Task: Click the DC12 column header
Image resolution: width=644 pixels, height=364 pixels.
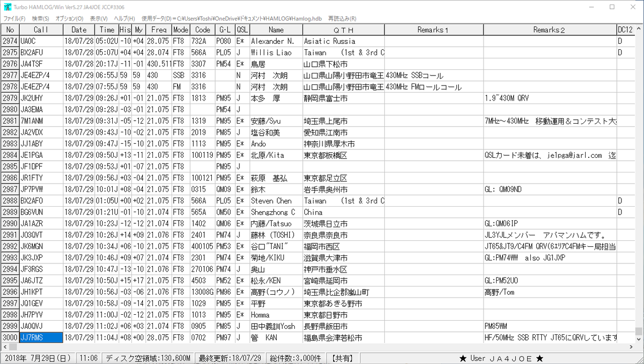Action: click(625, 30)
